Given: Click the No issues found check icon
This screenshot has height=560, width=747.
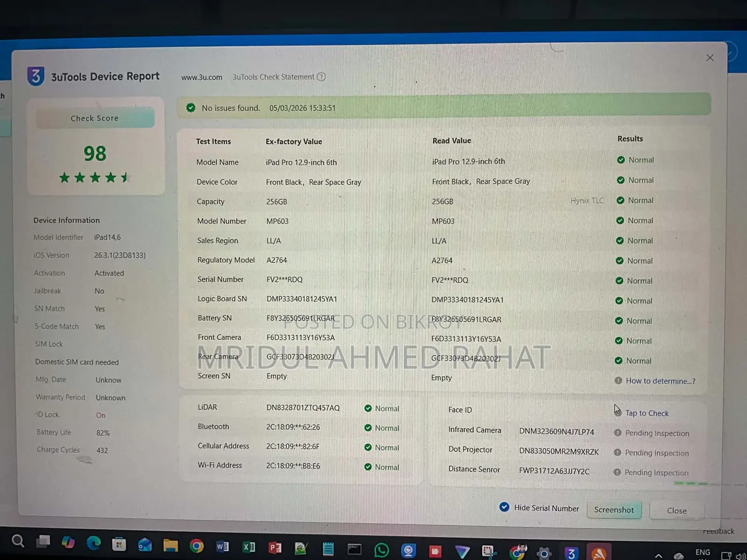Looking at the screenshot, I should pos(190,108).
